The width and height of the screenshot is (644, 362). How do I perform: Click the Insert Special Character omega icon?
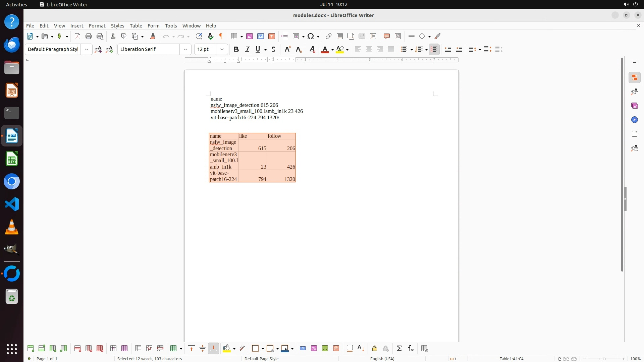click(311, 36)
